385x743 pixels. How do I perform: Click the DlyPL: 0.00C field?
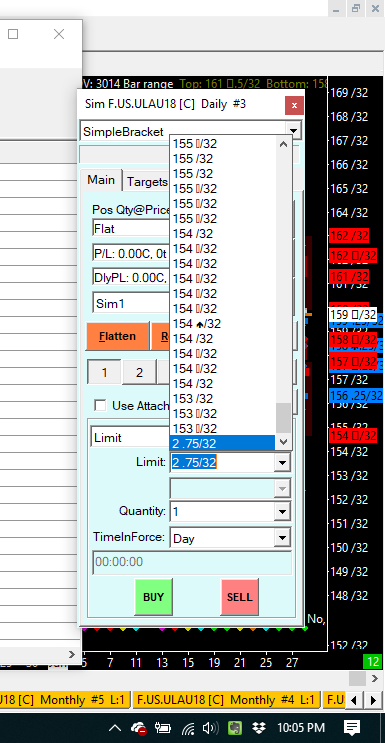(131, 278)
